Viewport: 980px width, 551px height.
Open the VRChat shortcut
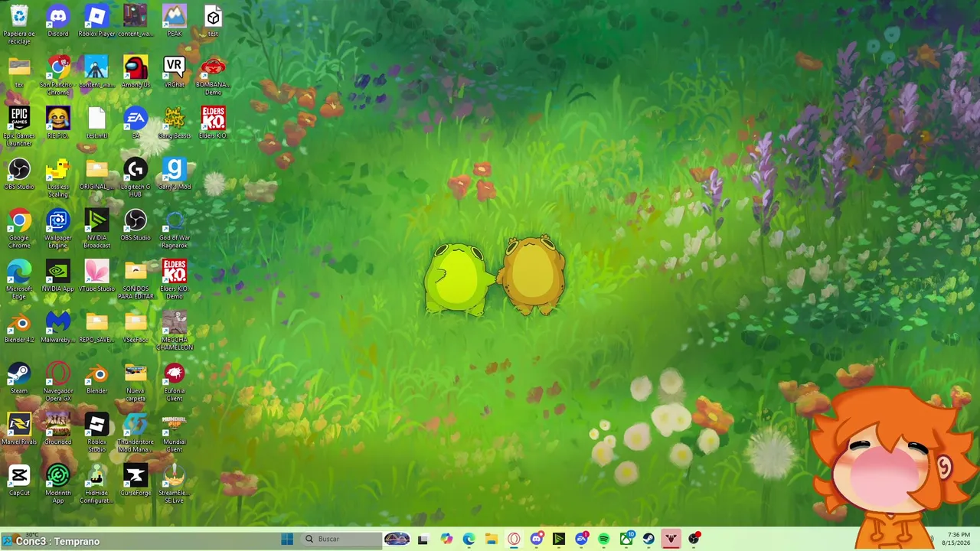coord(175,73)
